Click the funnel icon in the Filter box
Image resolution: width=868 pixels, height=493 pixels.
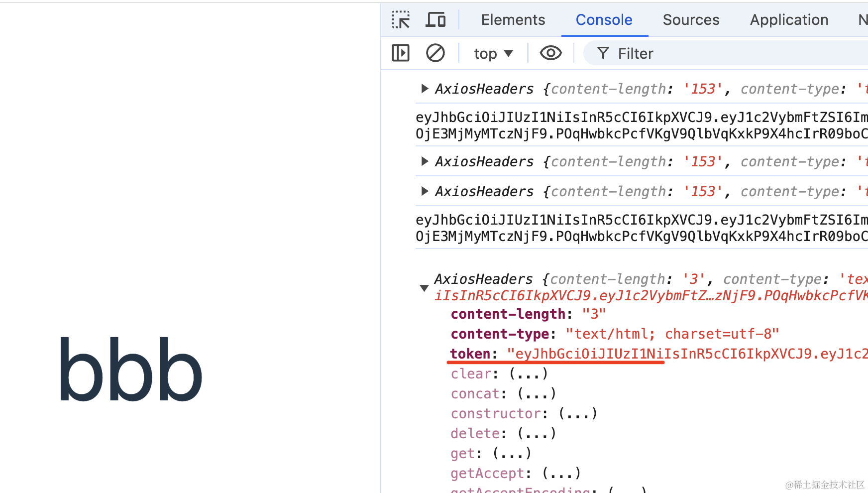click(x=603, y=53)
